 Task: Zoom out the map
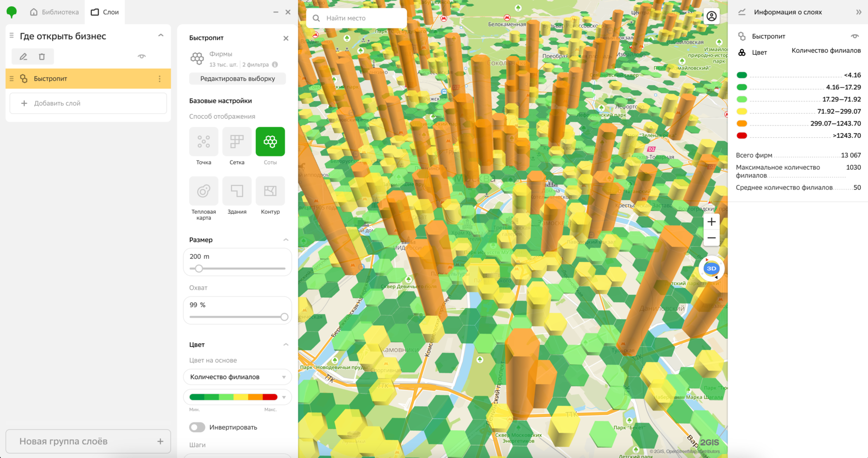click(x=711, y=238)
